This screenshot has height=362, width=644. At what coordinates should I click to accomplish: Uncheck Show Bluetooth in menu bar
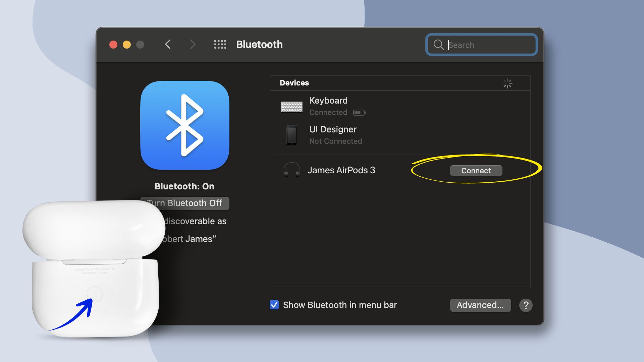[274, 305]
